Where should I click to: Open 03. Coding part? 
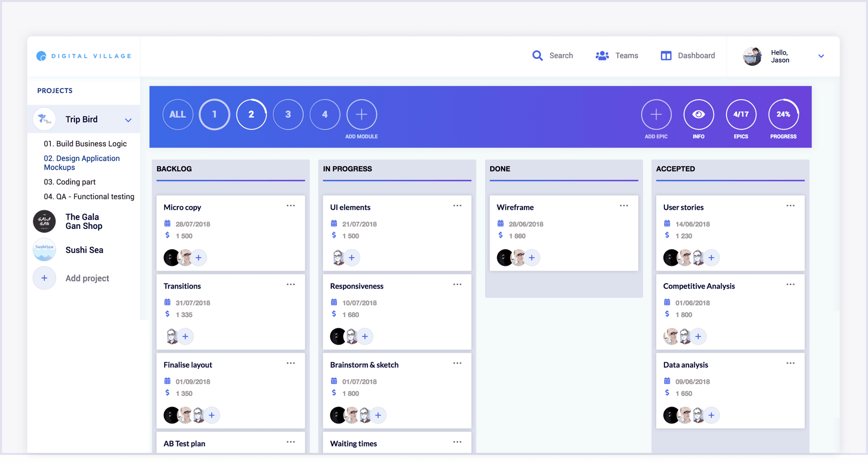(x=70, y=182)
